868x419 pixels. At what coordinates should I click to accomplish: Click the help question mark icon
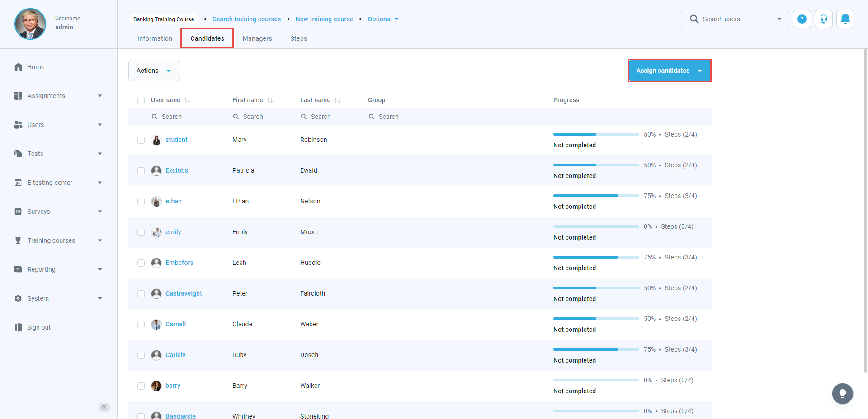[802, 19]
